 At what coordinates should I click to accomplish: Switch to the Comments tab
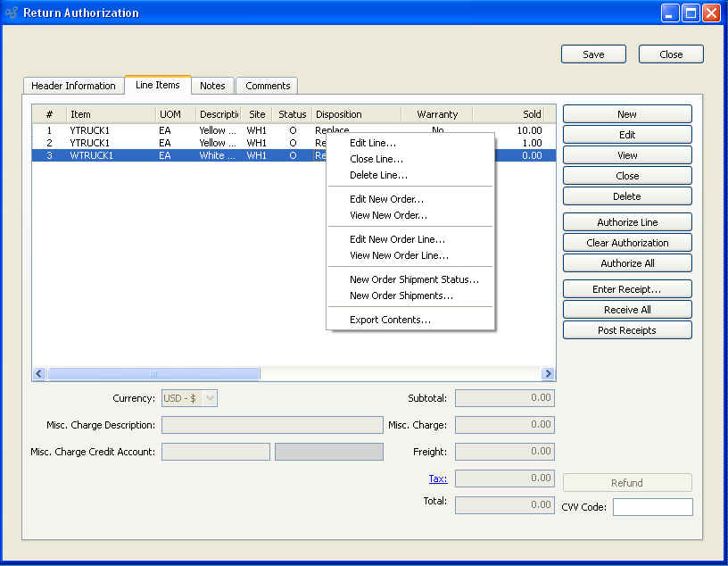[x=268, y=86]
